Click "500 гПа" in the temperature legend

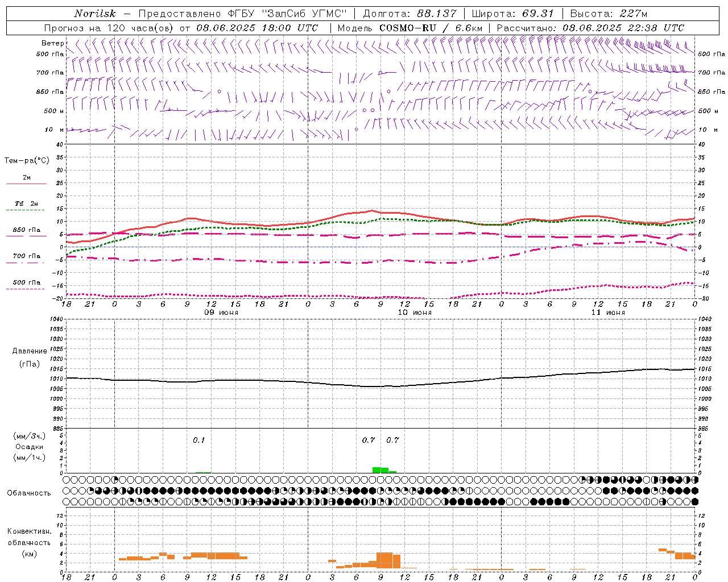(x=26, y=282)
